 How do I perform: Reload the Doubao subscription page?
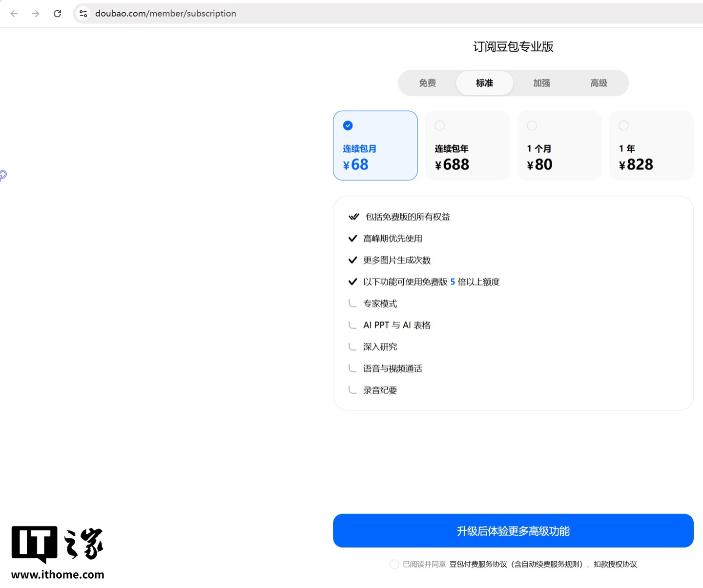[57, 14]
